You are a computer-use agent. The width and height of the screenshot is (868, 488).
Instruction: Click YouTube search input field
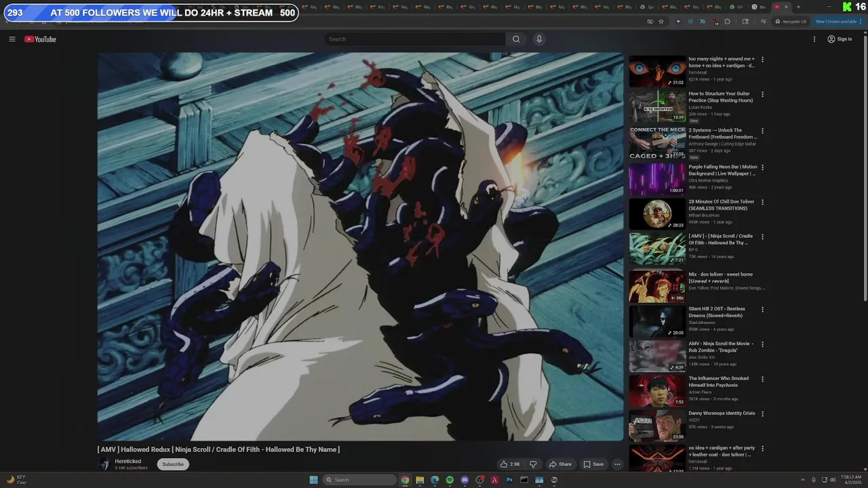[x=414, y=39]
